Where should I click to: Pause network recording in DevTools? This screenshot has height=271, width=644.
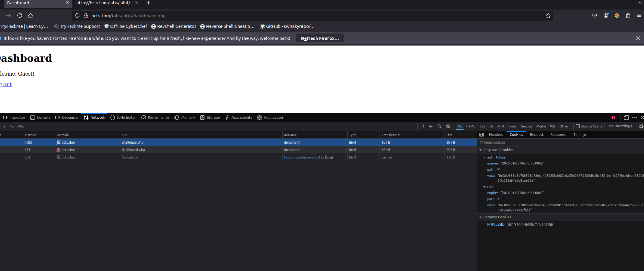[x=422, y=126]
